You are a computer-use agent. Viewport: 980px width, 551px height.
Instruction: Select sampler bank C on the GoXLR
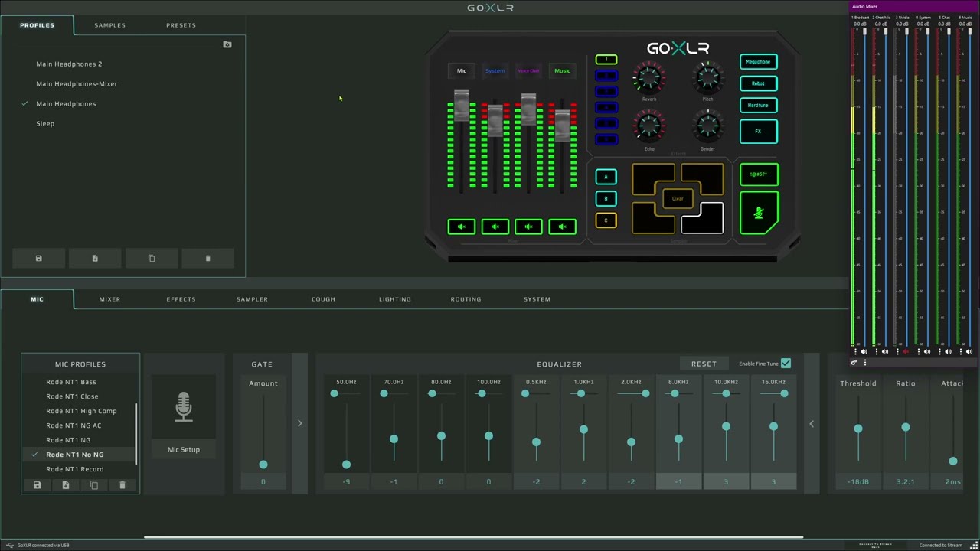[x=606, y=220]
